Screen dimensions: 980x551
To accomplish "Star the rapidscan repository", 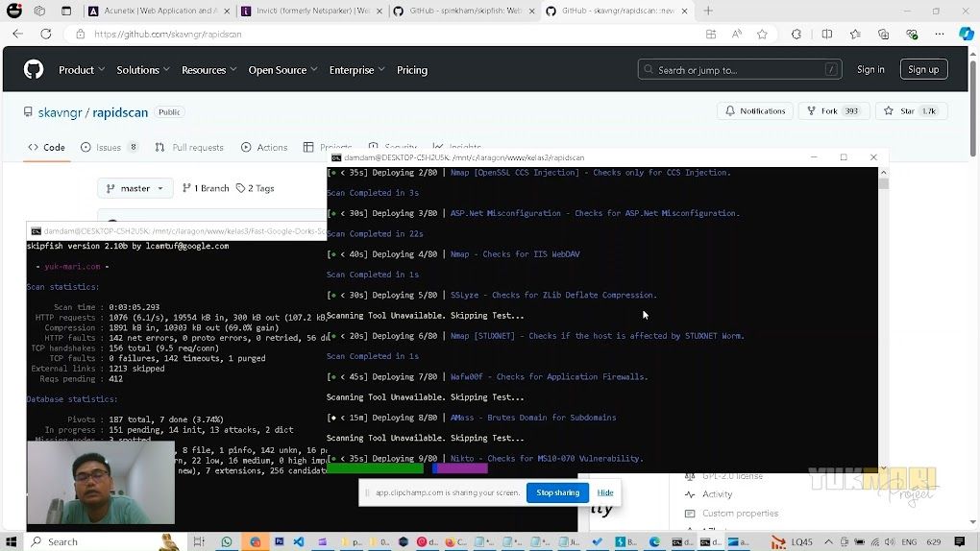I will click(911, 111).
